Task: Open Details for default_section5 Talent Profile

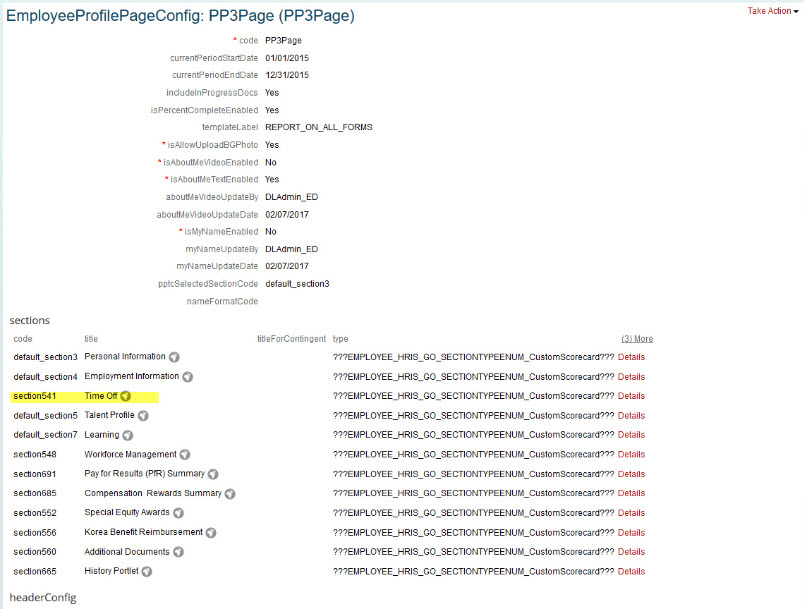Action: 631,416
